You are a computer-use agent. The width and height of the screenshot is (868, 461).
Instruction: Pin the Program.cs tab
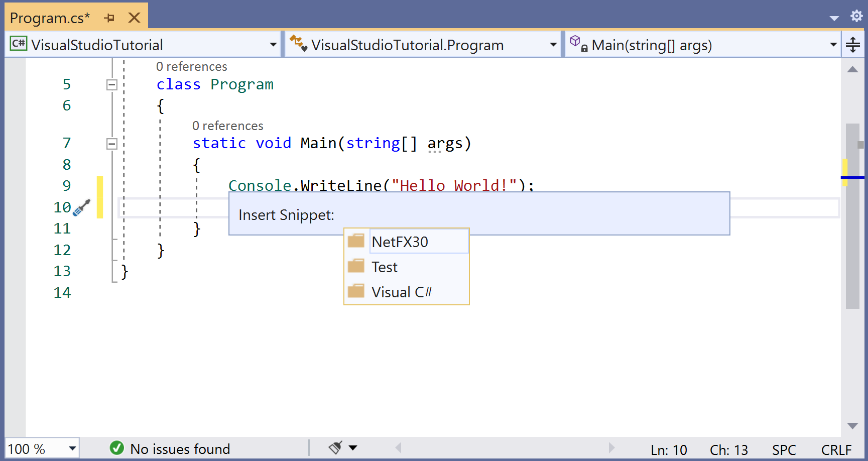pyautogui.click(x=109, y=18)
